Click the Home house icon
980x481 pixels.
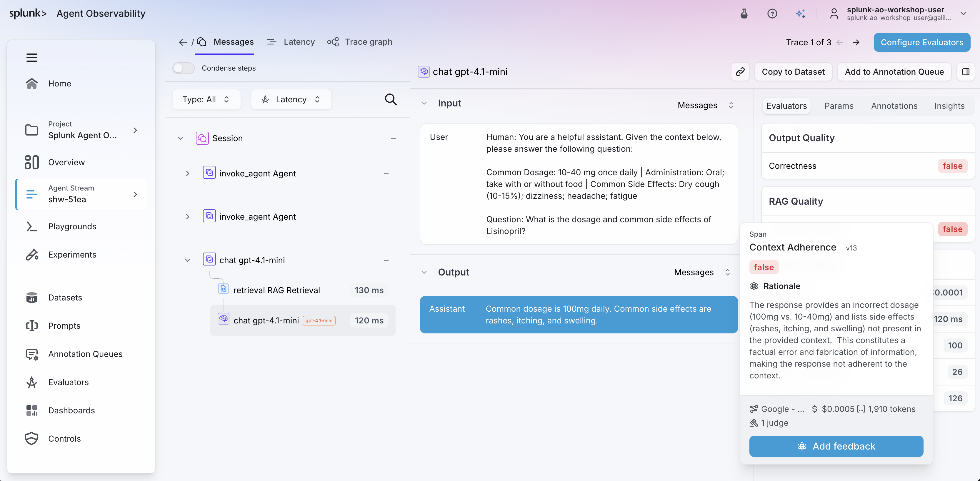(31, 83)
